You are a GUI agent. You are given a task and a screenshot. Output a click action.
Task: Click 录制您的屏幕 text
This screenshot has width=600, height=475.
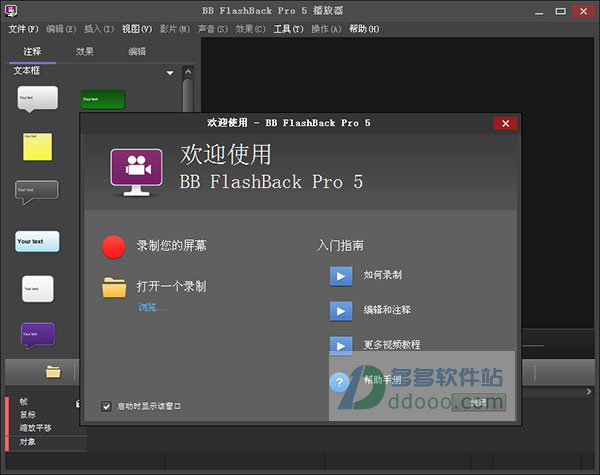(171, 246)
